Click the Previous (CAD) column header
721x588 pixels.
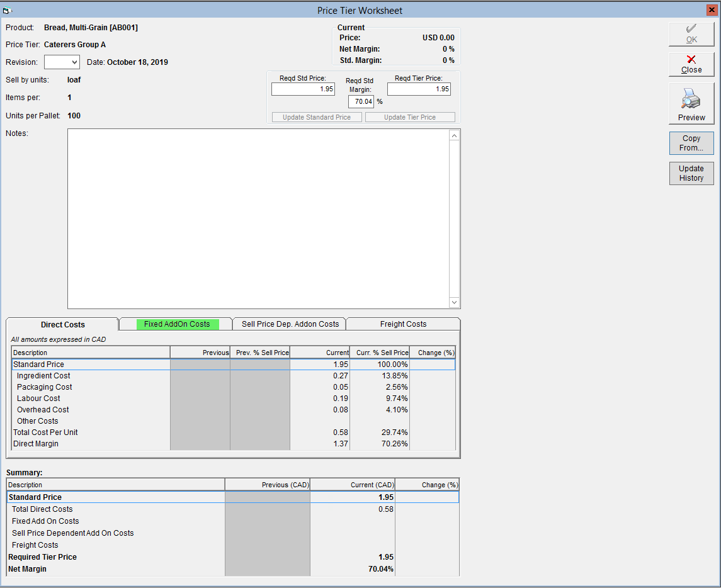(268, 485)
